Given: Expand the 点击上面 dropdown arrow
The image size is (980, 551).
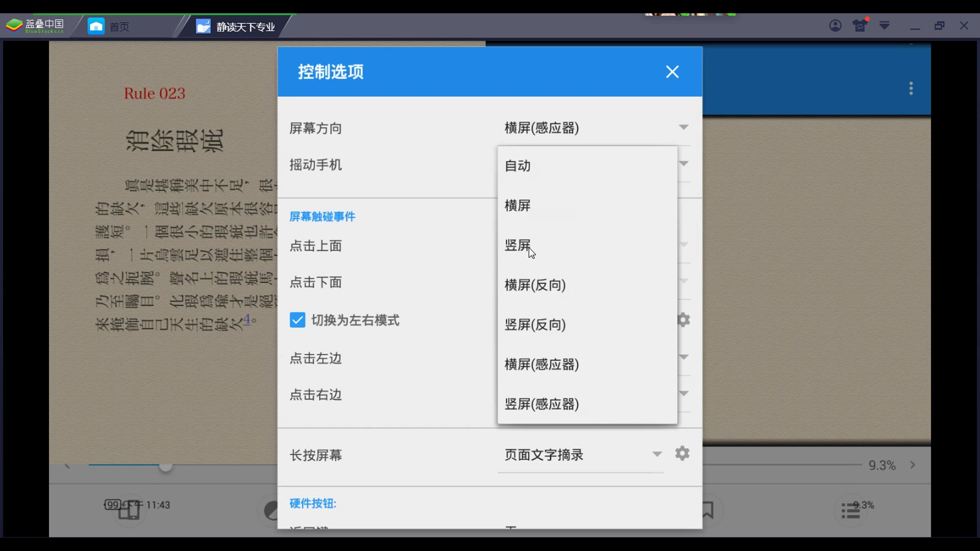Looking at the screenshot, I should [684, 244].
